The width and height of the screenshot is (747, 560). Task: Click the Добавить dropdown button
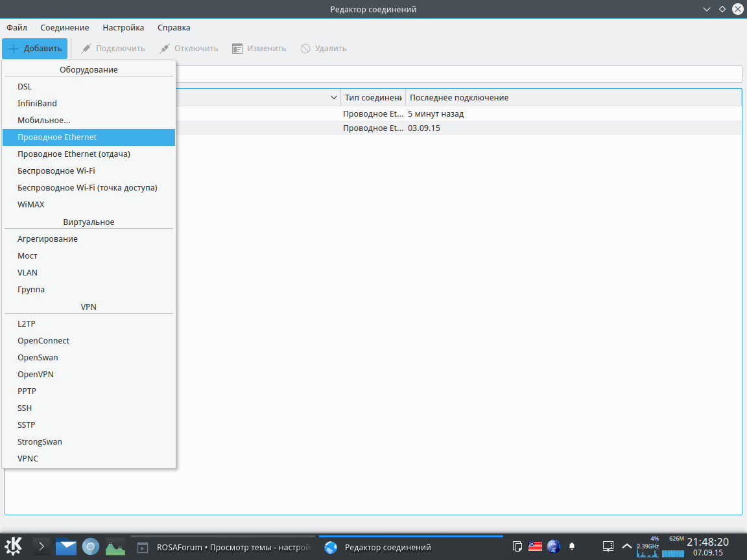(35, 49)
